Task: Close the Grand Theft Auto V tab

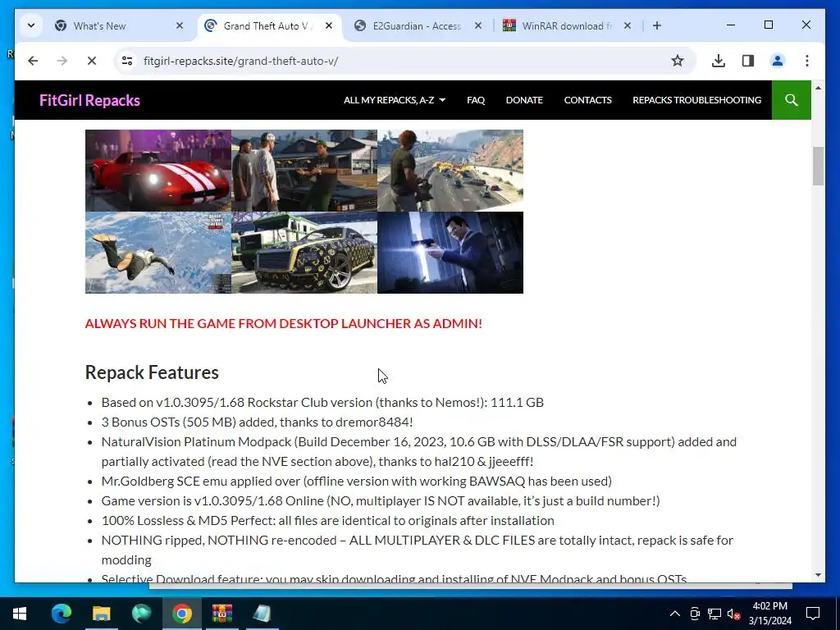Action: click(329, 25)
